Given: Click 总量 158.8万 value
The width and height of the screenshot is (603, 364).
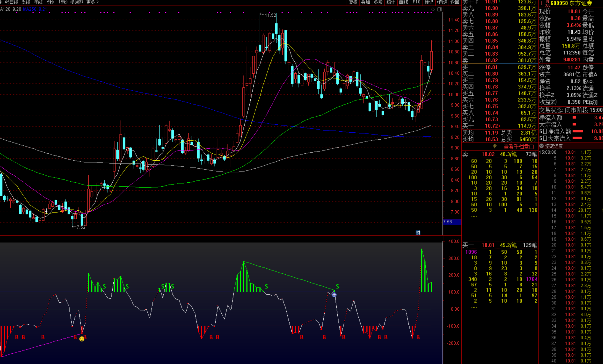Looking at the screenshot, I should 571,46.
